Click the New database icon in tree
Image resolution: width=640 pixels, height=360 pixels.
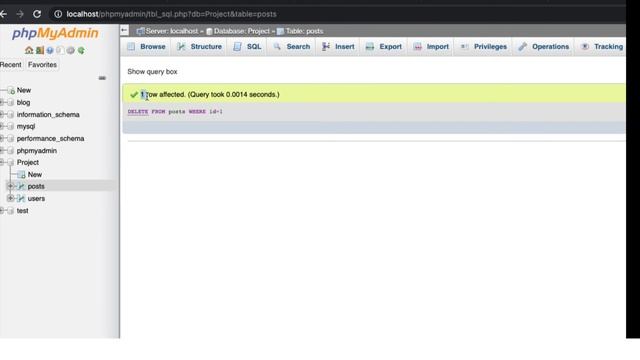tap(11, 90)
